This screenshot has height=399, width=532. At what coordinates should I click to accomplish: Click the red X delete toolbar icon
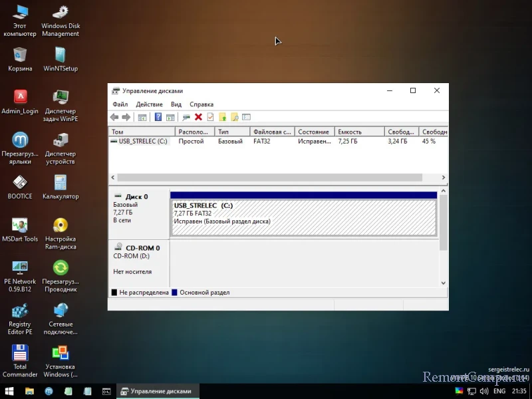coord(198,117)
